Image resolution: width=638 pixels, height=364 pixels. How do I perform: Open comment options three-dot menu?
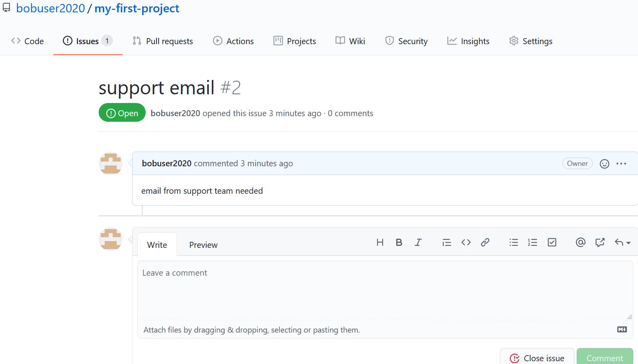tap(621, 164)
